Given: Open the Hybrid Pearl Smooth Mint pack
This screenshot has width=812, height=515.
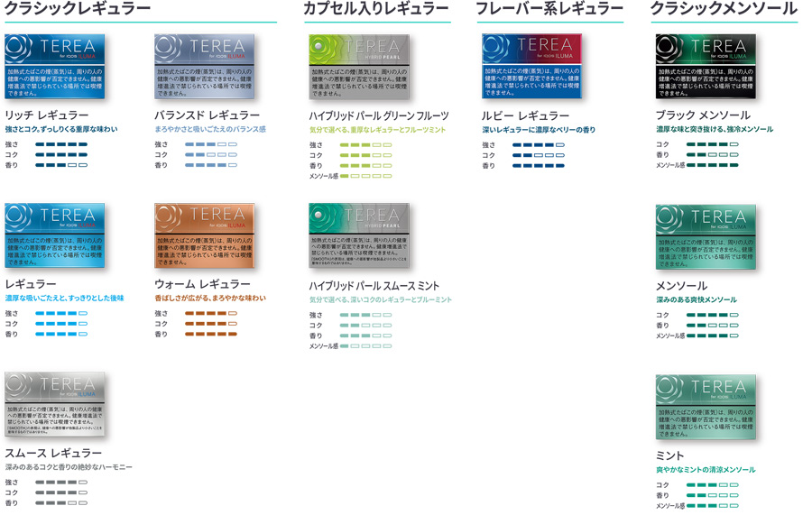Looking at the screenshot, I should tap(359, 235).
